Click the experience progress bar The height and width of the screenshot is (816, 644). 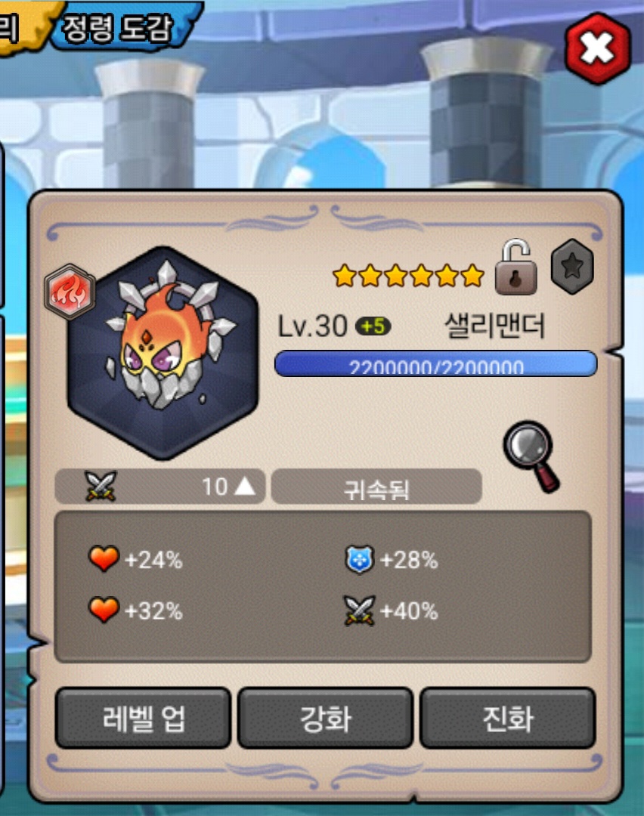pyautogui.click(x=435, y=363)
